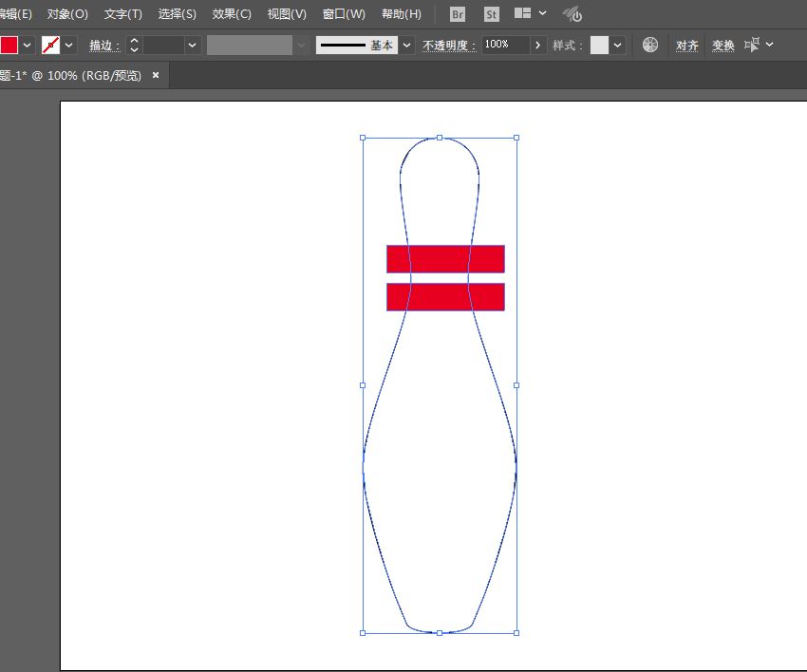Click the isolate selected object icon
Screen dimensions: 807x672
753,45
